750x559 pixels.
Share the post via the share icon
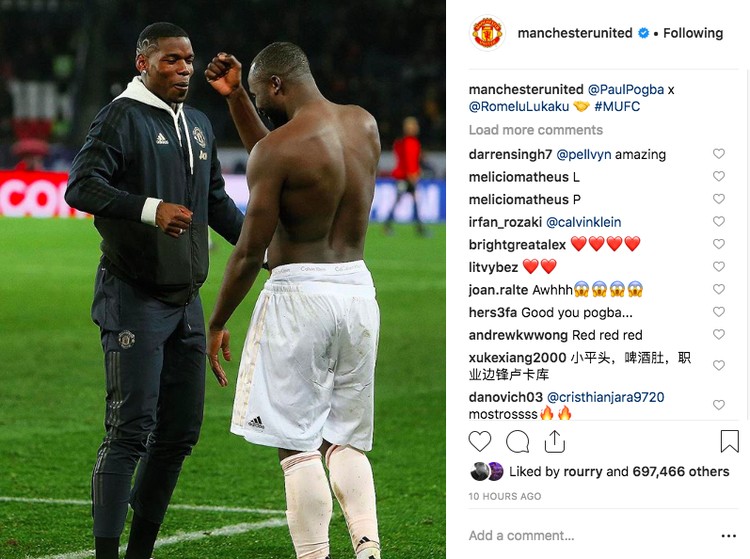[554, 441]
